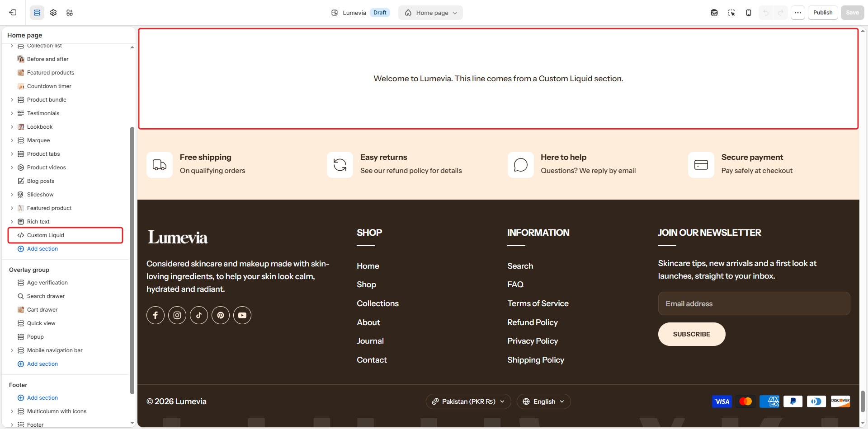Click the market/store view icon
868x429 pixels.
714,13
